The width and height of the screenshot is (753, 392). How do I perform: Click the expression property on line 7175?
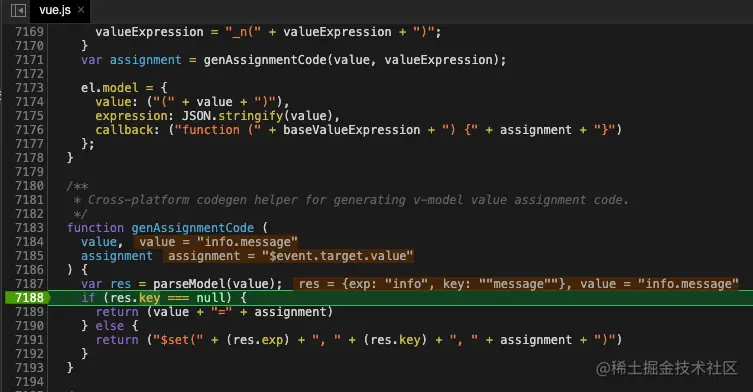click(131, 116)
